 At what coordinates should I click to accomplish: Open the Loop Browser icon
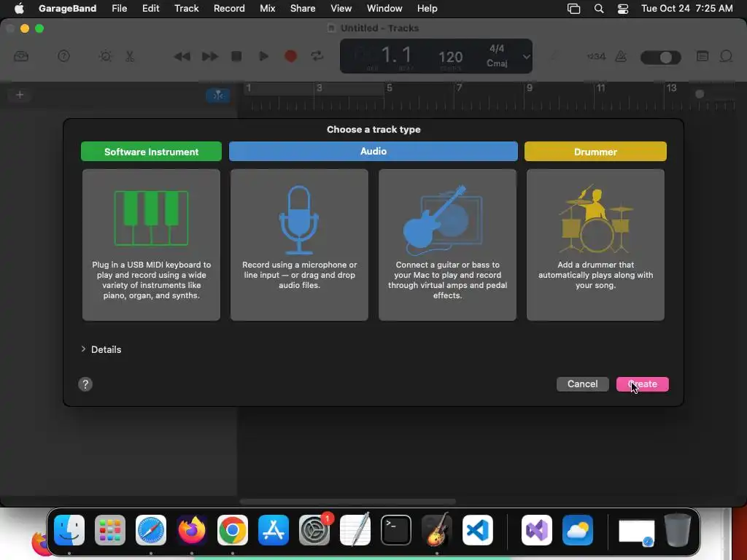[x=726, y=57]
